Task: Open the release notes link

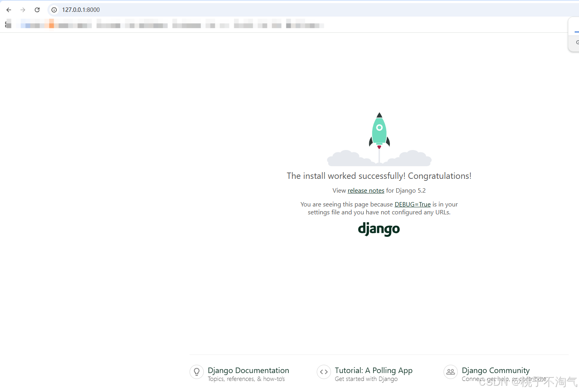Action: [x=366, y=191]
